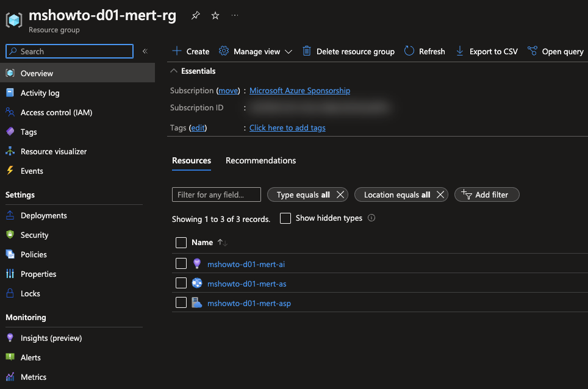Click the Security shield icon
Viewport: 588px width, 389px height.
pos(10,235)
